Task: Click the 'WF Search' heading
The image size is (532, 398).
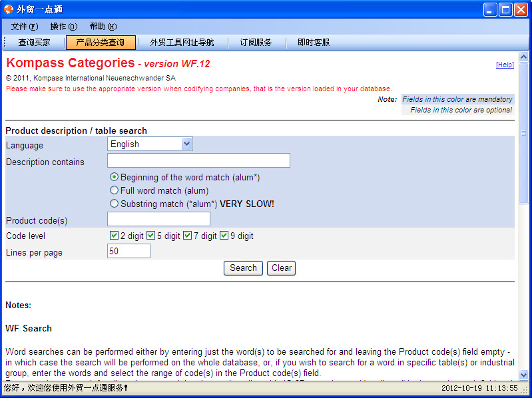Action: (29, 328)
